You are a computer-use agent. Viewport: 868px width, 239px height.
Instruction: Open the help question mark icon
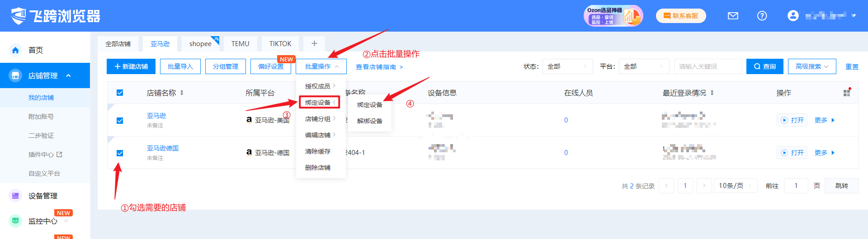[762, 16]
